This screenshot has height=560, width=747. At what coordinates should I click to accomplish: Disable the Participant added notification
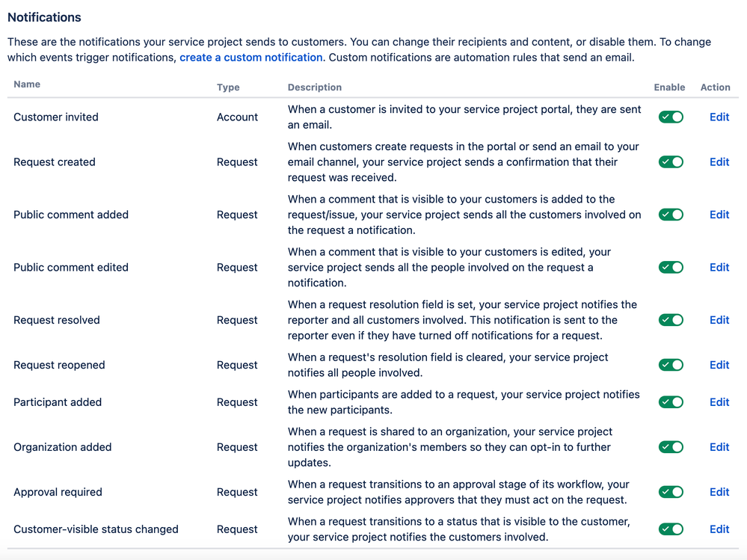click(670, 401)
